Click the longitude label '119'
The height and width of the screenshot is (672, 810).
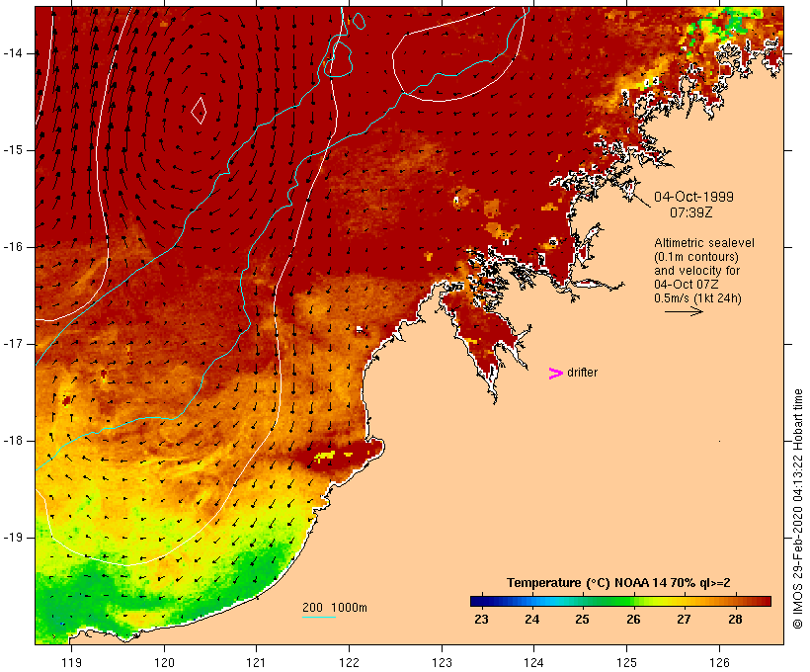[71, 662]
